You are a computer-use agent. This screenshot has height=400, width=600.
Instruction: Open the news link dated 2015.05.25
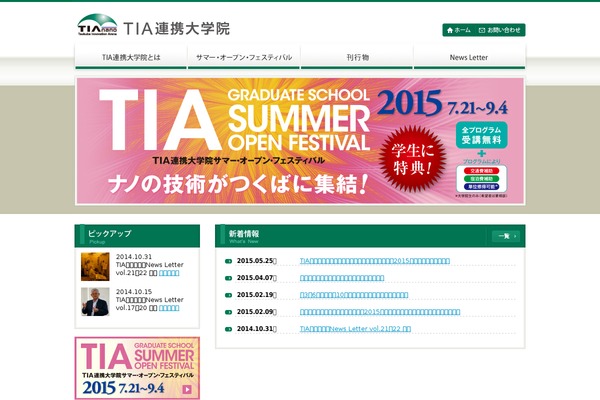tap(375, 261)
